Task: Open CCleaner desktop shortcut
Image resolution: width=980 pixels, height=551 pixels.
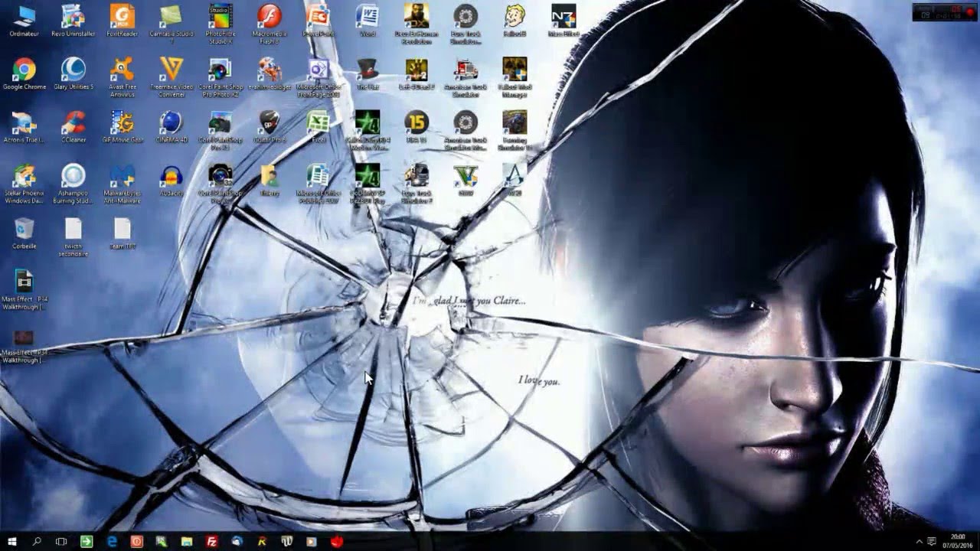Action: click(x=73, y=127)
